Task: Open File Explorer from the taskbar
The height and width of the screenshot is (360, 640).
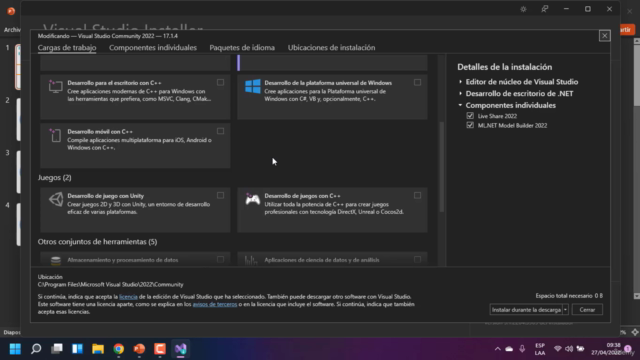Action: pyautogui.click(x=98, y=349)
